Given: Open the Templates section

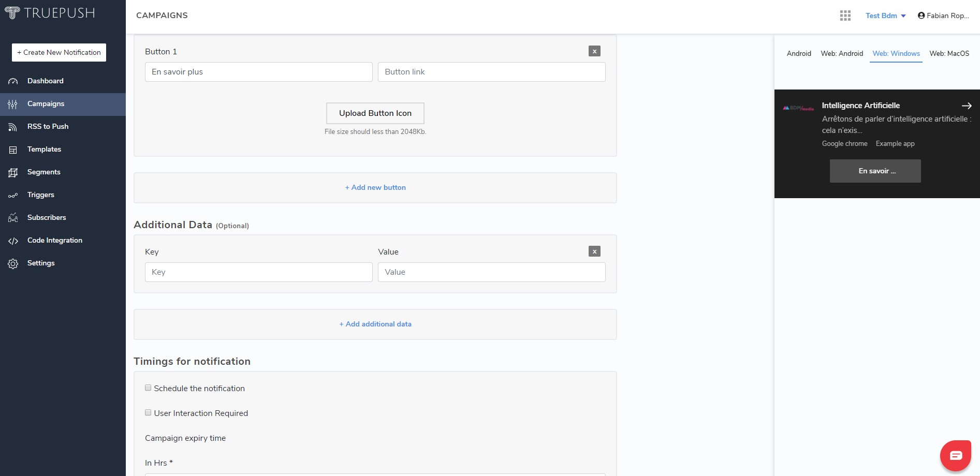Looking at the screenshot, I should (45, 149).
